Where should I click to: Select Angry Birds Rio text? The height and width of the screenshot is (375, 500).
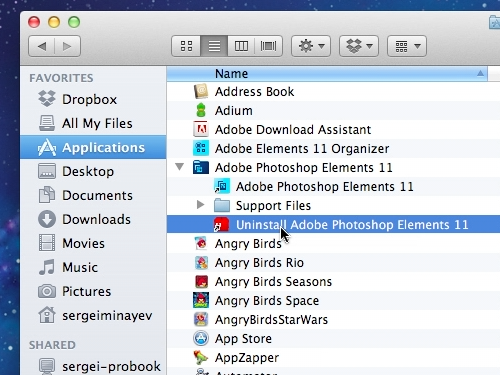coord(259,263)
